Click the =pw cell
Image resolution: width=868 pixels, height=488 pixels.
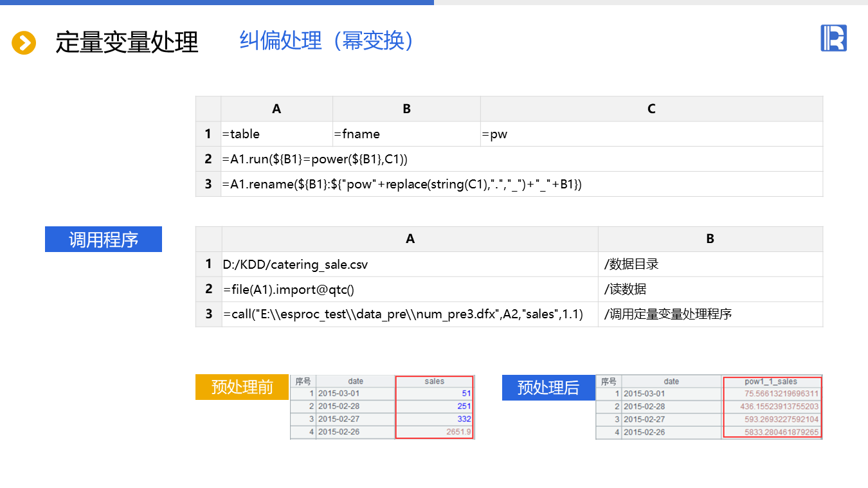[651, 134]
